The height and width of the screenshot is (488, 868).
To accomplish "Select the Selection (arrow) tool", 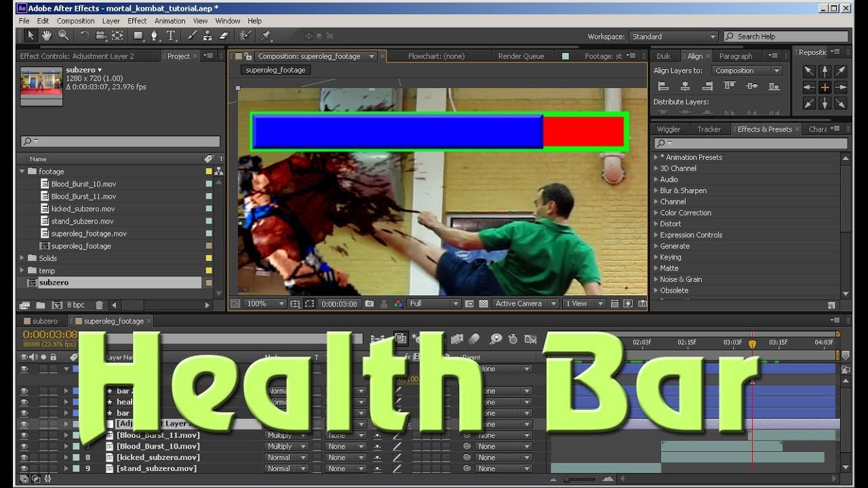I will click(x=31, y=36).
